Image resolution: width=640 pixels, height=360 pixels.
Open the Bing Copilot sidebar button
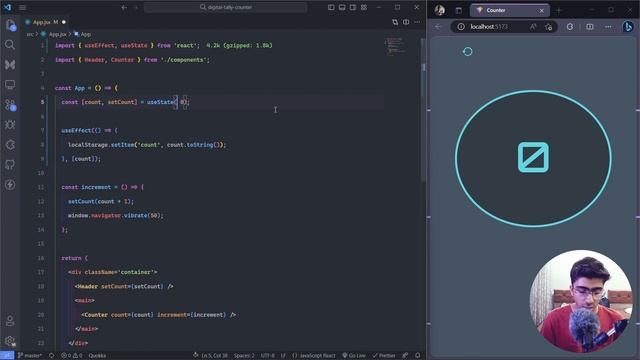click(628, 27)
